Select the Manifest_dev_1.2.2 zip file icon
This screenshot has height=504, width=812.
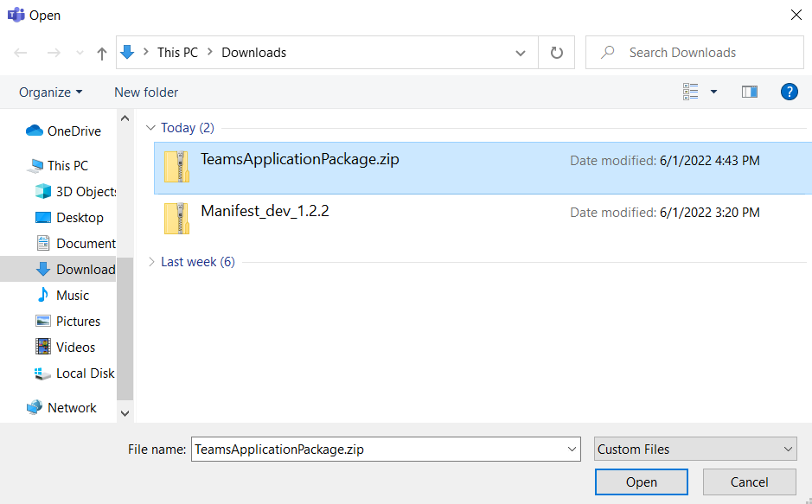coord(176,219)
